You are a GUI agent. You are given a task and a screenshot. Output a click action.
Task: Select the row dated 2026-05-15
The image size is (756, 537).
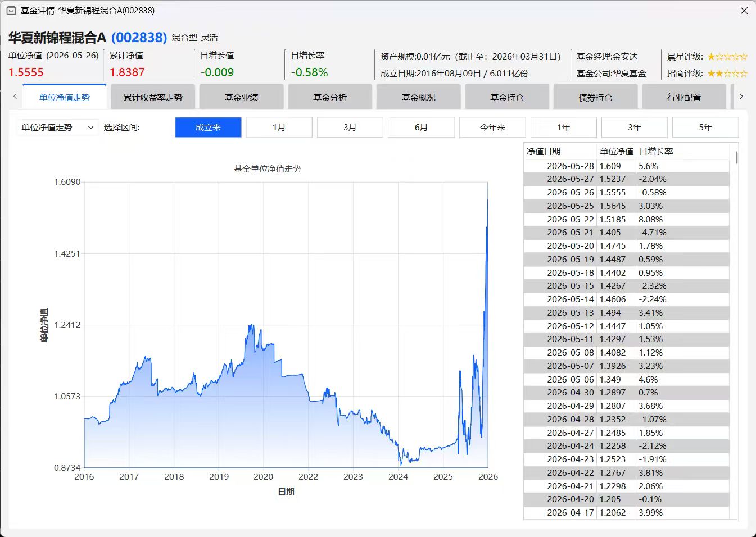[x=627, y=286]
